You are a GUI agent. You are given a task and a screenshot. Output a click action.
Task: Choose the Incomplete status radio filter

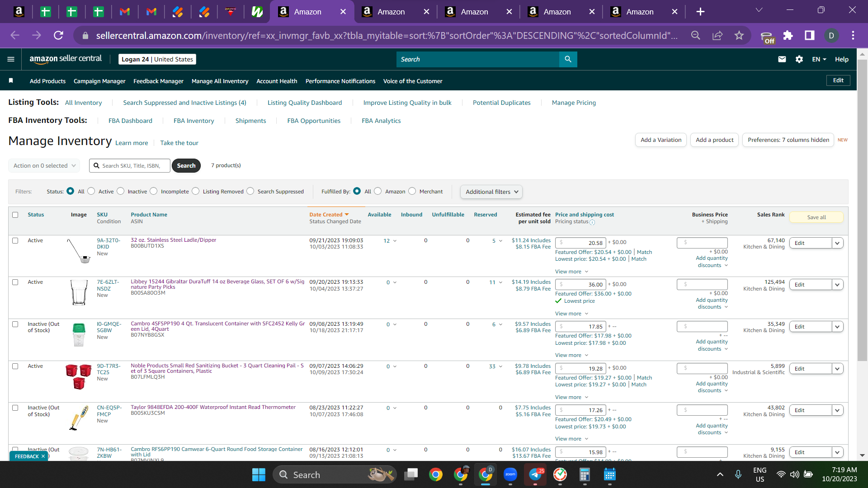point(154,191)
